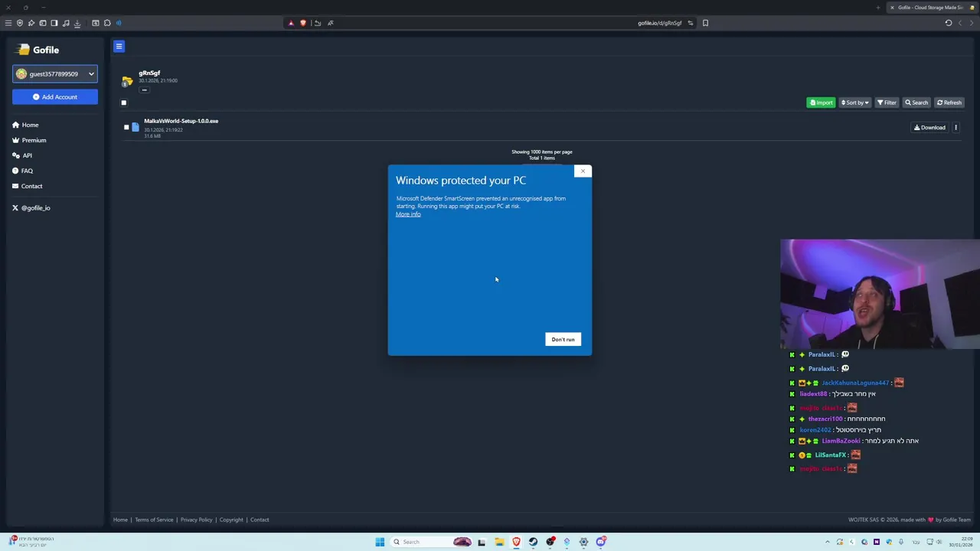Open Terms of Service footer link

point(154,520)
